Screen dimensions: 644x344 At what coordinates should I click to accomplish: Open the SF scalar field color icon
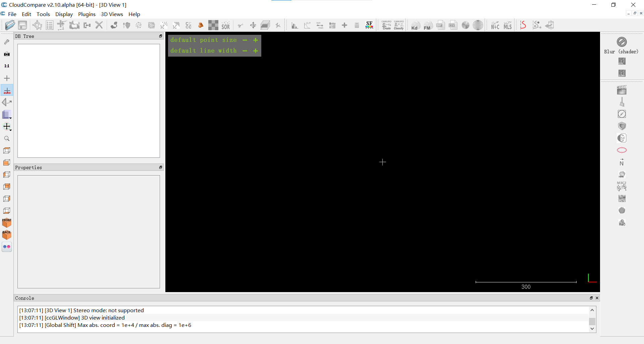pos(369,25)
